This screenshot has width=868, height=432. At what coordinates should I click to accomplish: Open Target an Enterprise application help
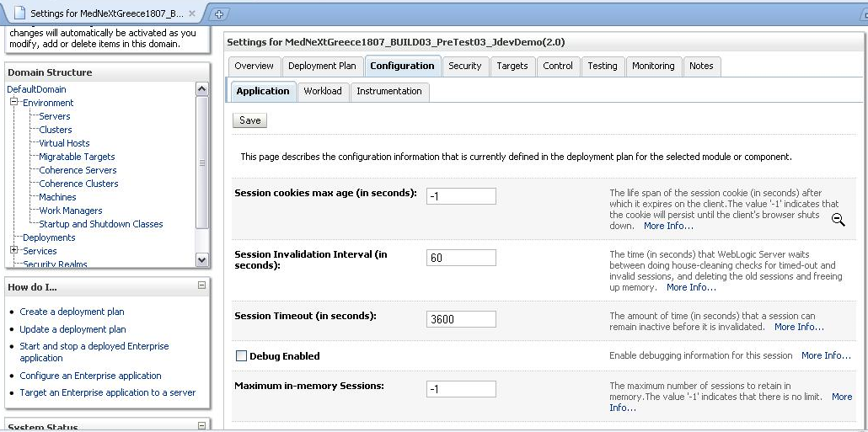107,392
